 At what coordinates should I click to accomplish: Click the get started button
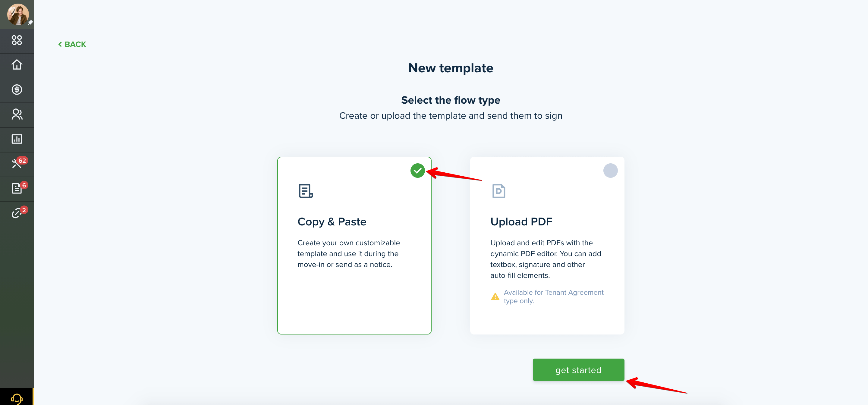(x=578, y=370)
